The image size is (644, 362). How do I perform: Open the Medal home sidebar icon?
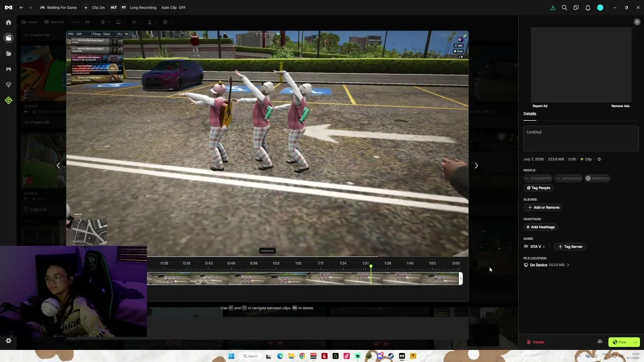[x=9, y=22]
